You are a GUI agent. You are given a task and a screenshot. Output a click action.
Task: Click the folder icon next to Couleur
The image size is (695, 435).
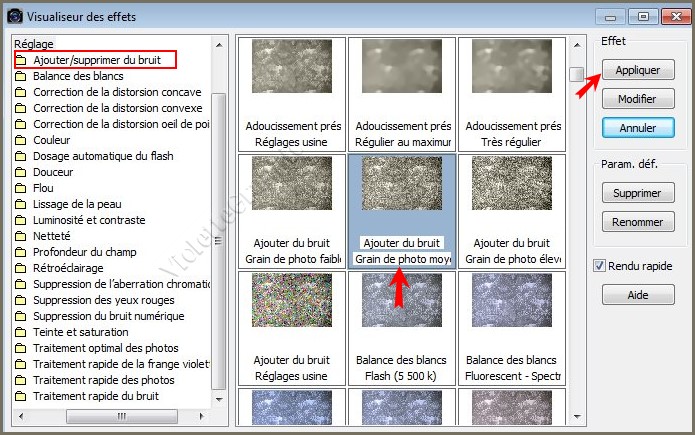21,140
